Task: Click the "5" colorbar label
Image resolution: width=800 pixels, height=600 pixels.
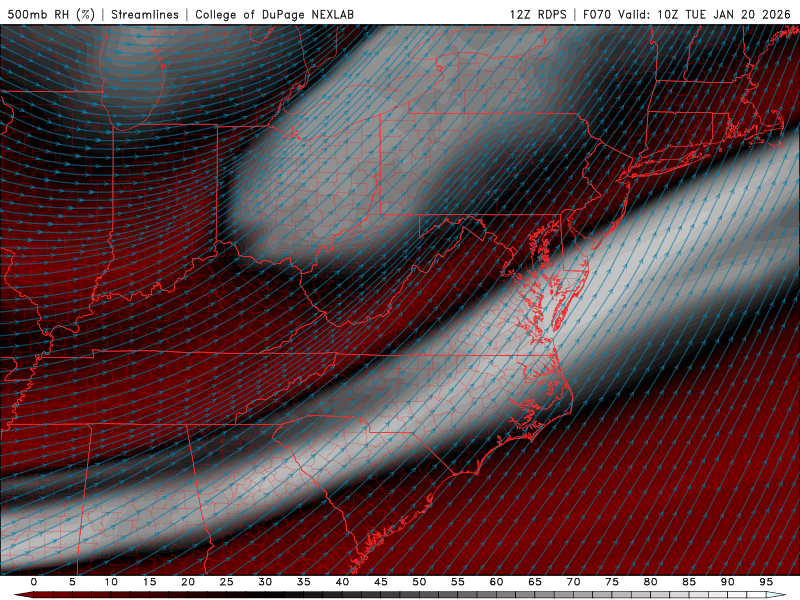Action: (72, 582)
